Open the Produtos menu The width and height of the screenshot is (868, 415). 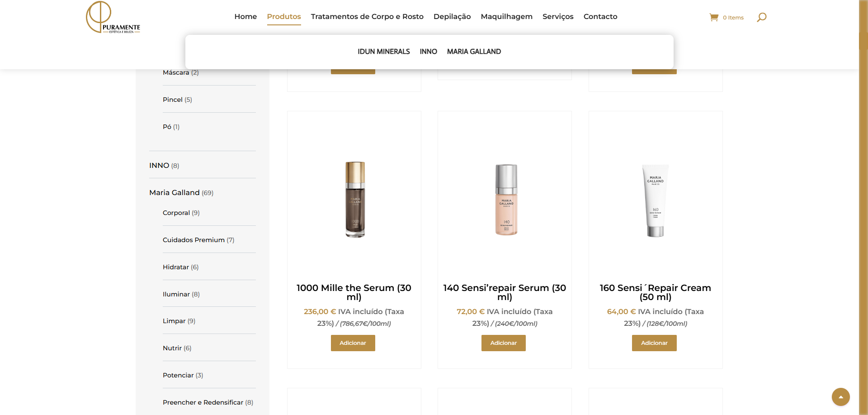pos(284,16)
